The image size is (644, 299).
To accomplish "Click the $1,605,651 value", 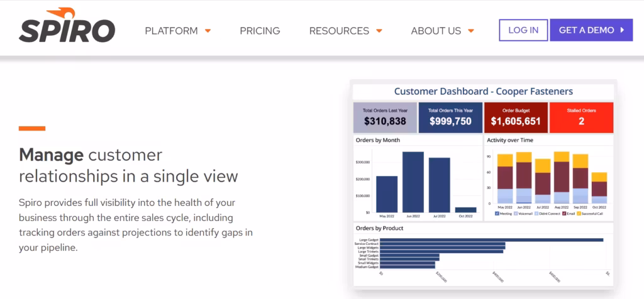I will tap(516, 121).
